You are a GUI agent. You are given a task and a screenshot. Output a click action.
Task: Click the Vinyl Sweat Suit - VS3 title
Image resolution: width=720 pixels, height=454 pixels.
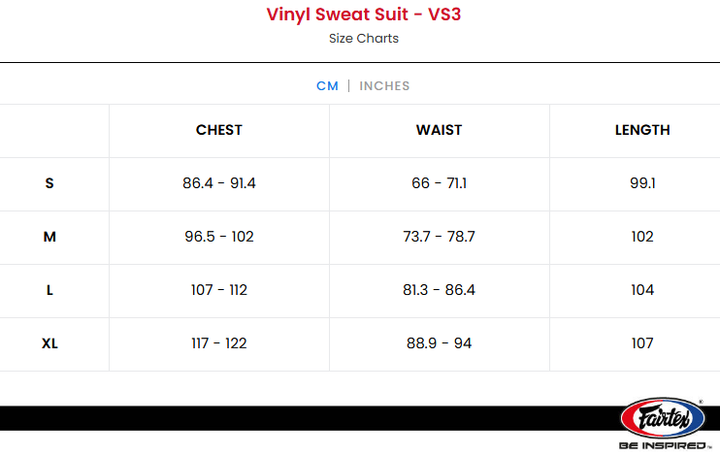click(364, 15)
